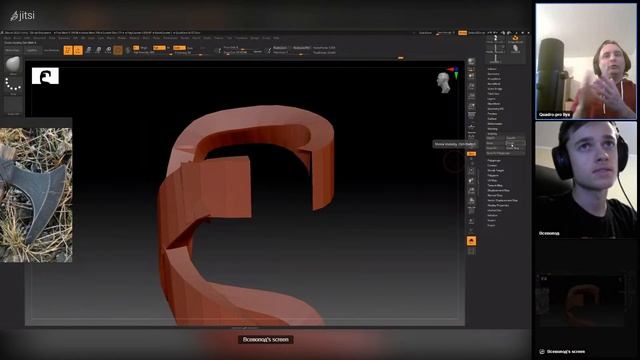Image resolution: width=640 pixels, height=360 pixels.
Task: Open the Document menu
Action: (40, 38)
